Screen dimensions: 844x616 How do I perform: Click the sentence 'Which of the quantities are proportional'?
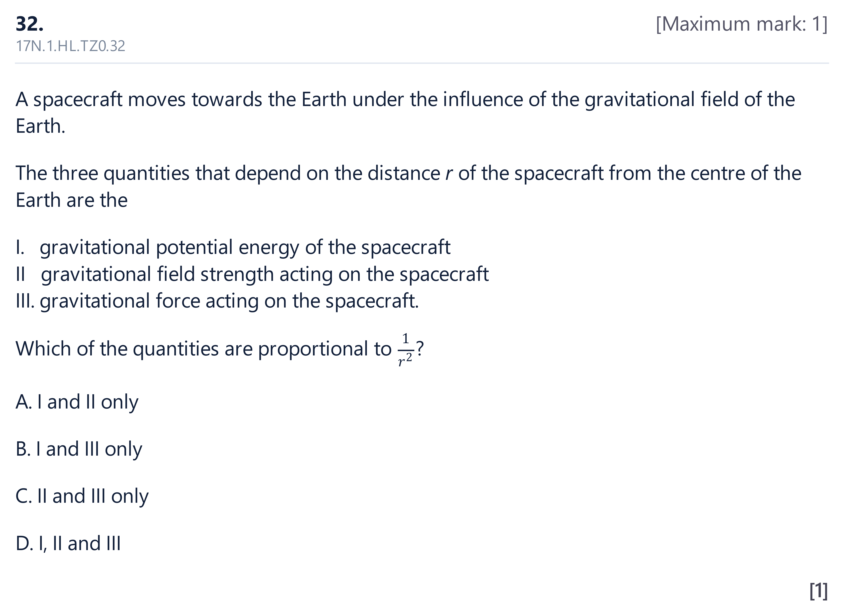(x=220, y=350)
